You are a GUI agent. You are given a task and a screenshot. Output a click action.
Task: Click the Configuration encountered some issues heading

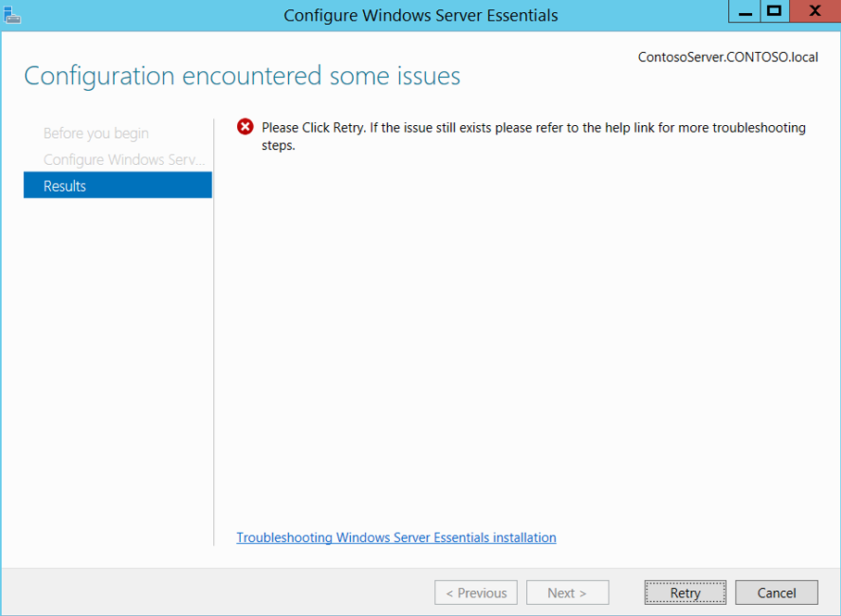[242, 76]
